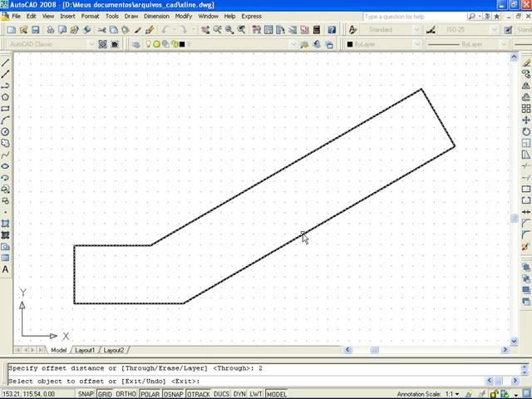Select the Spline draw tool
Screen dimensions: 532x399
coord(5,155)
